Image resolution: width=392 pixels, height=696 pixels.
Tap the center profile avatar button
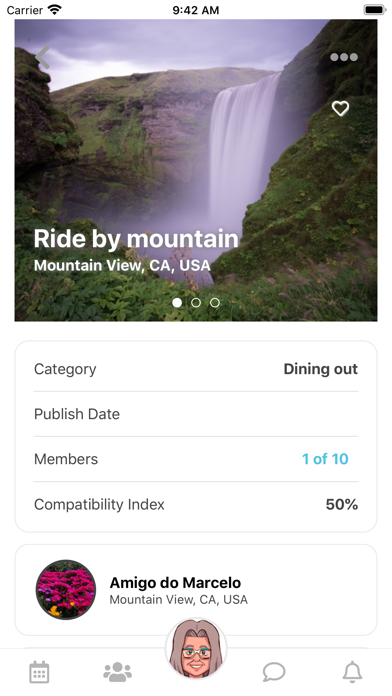tap(196, 649)
